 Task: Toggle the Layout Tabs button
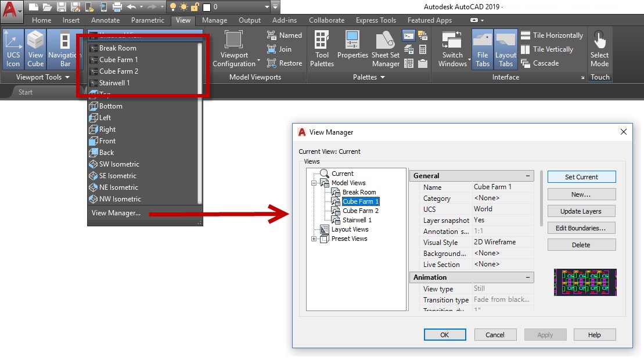505,49
